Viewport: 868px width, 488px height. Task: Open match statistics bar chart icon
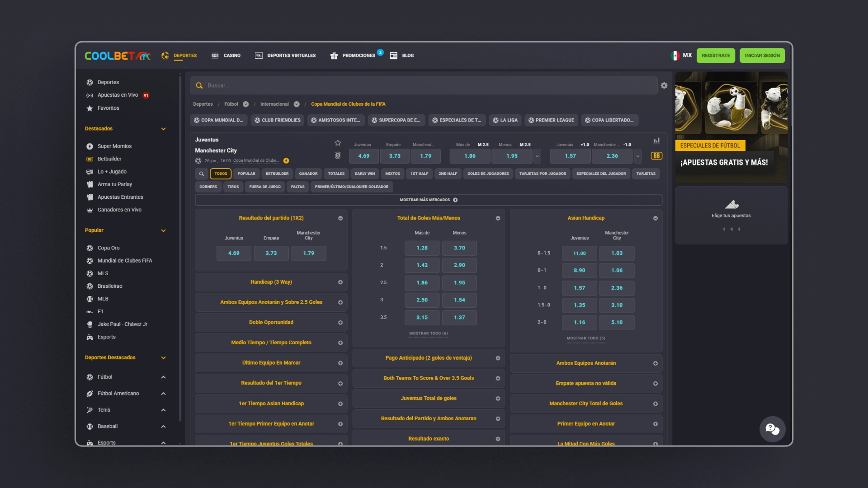pyautogui.click(x=656, y=141)
